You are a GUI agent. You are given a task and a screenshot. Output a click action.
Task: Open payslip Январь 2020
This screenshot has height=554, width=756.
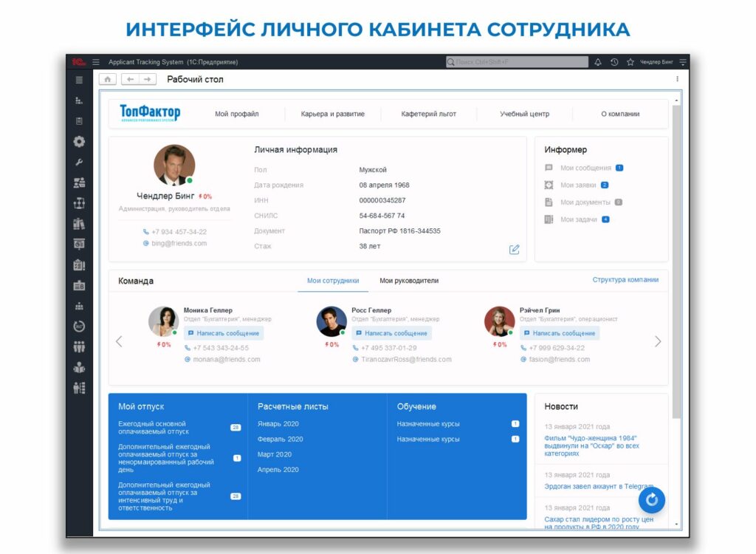click(x=278, y=424)
